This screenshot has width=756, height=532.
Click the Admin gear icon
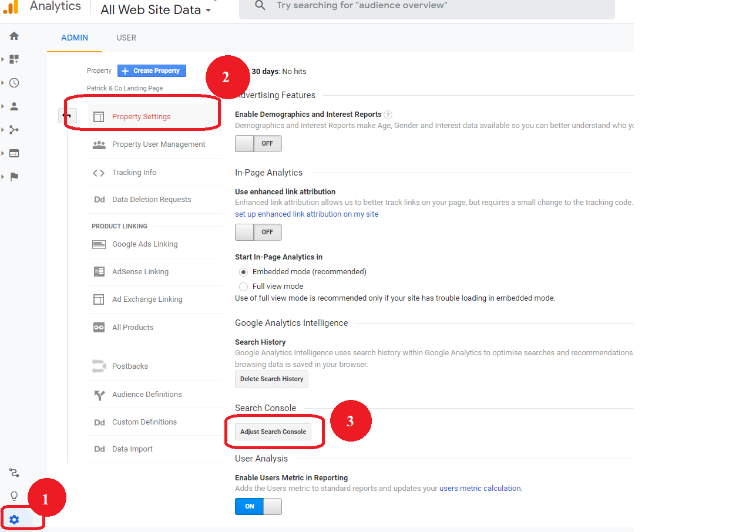pyautogui.click(x=14, y=520)
